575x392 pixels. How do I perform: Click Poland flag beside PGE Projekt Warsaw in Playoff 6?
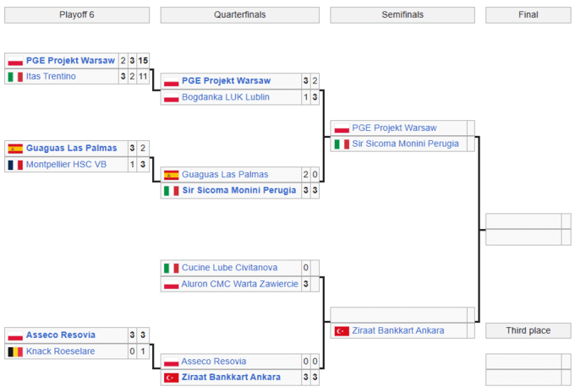[15, 61]
